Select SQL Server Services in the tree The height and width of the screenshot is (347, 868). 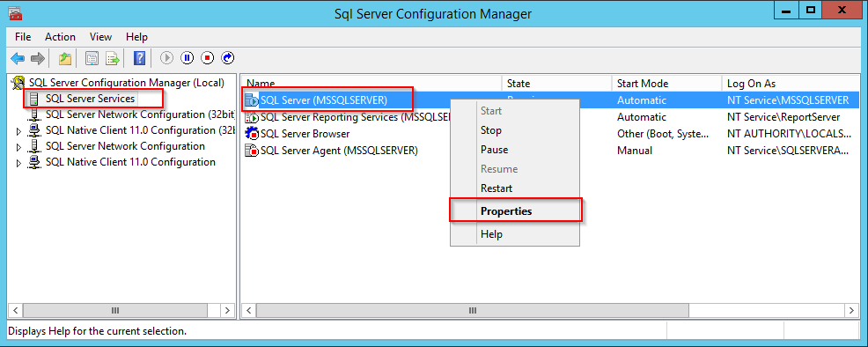coord(90,99)
